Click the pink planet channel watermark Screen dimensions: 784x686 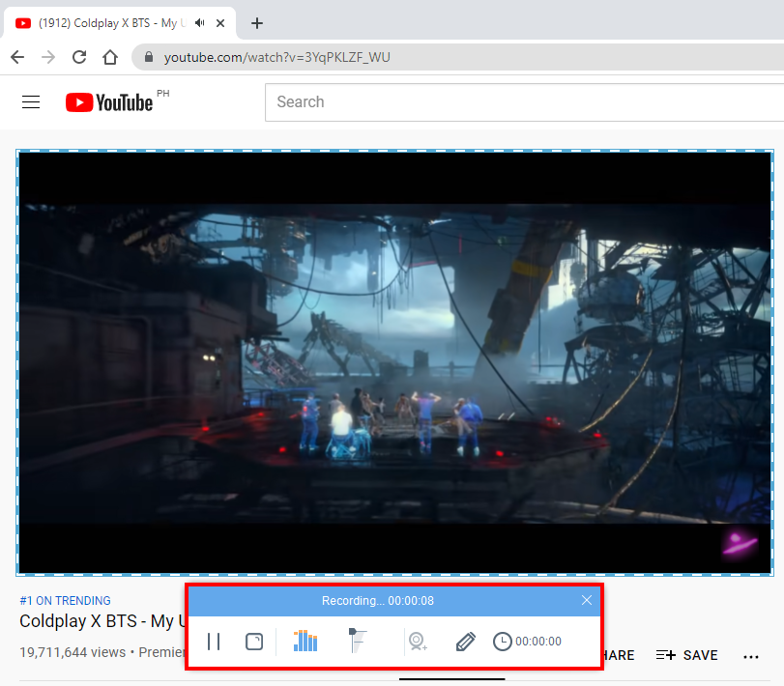click(x=740, y=544)
